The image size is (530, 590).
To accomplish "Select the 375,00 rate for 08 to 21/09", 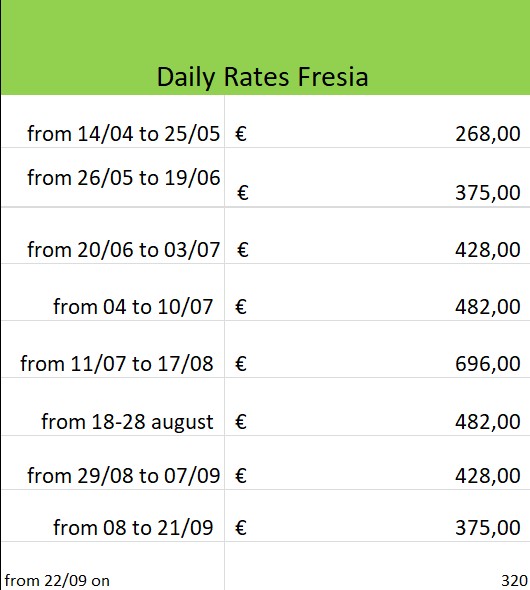I will [377, 516].
